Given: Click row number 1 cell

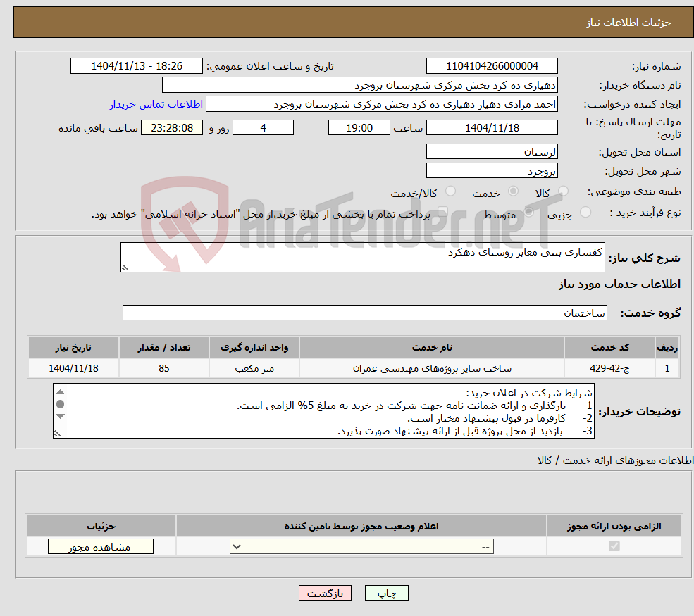Looking at the screenshot, I should coord(667,368).
